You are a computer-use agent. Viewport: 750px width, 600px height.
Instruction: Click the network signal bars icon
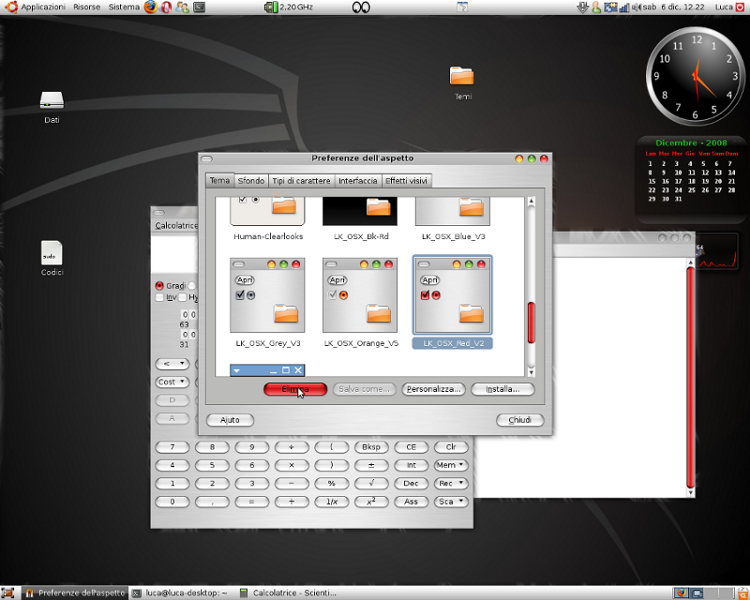624,7
